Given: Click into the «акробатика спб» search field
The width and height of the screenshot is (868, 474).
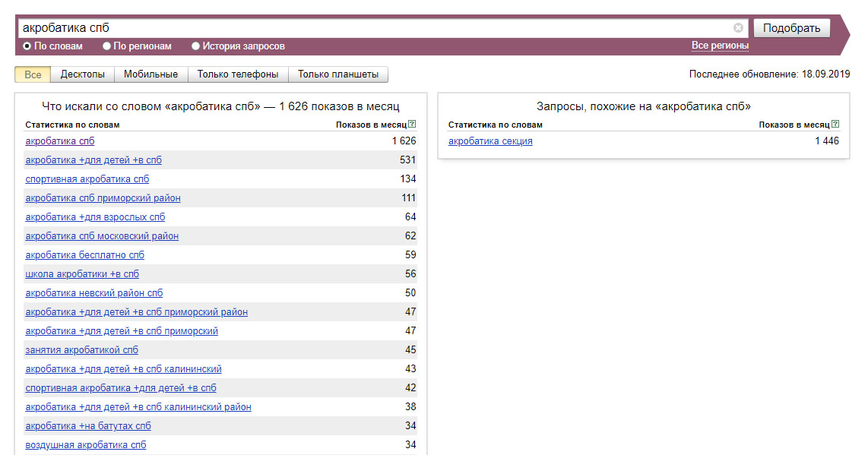Looking at the screenshot, I should coord(372,28).
